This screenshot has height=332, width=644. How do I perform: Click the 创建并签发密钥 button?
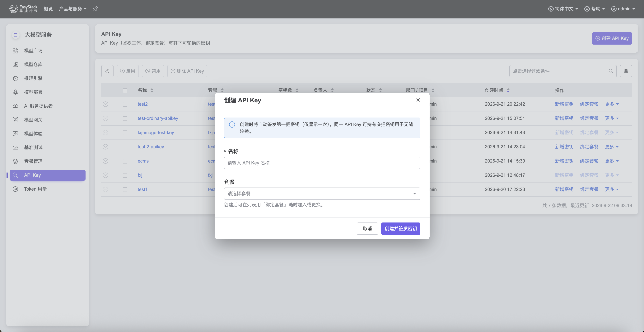pos(400,229)
